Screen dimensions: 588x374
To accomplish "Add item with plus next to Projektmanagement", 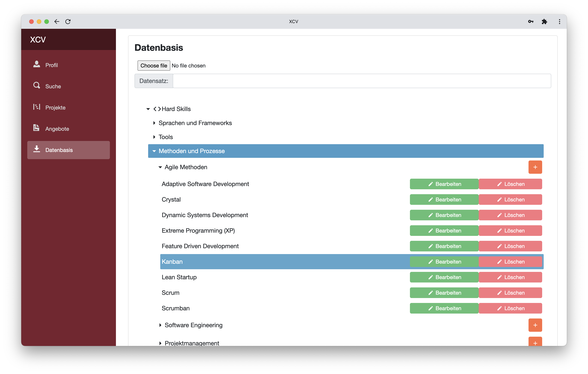I will [535, 341].
